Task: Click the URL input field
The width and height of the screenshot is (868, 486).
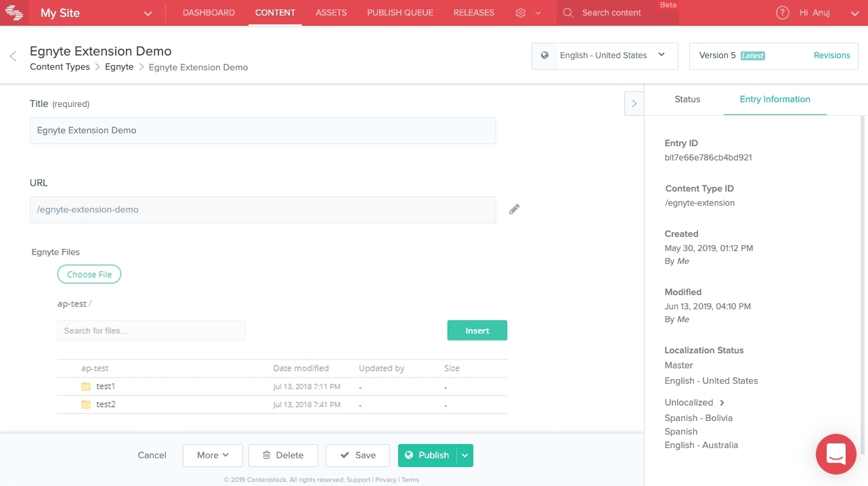Action: (263, 210)
